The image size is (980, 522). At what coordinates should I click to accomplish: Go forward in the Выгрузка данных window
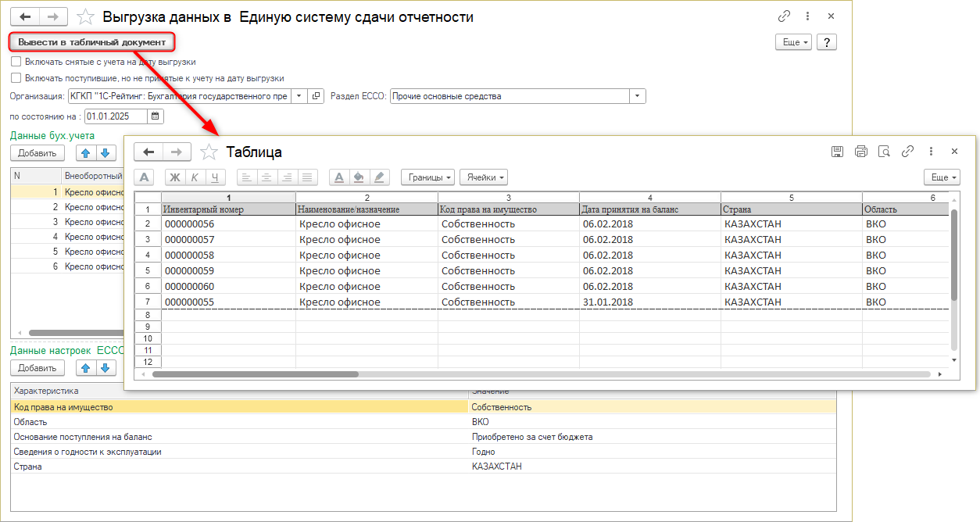[54, 16]
